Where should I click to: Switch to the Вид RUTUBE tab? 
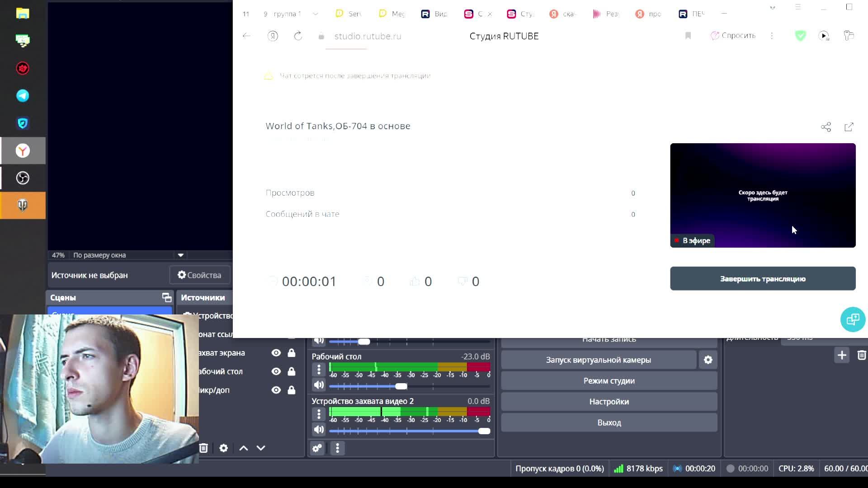point(434,14)
